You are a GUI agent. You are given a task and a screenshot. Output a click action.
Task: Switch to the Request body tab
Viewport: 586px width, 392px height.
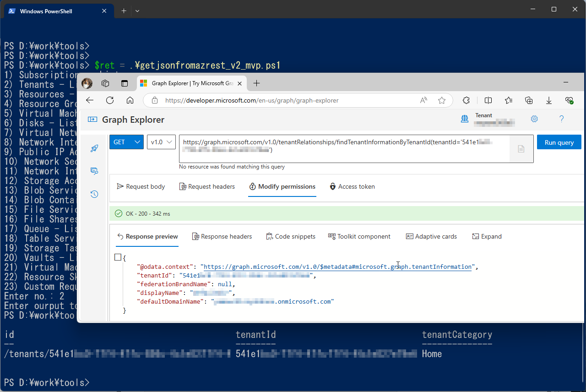141,186
